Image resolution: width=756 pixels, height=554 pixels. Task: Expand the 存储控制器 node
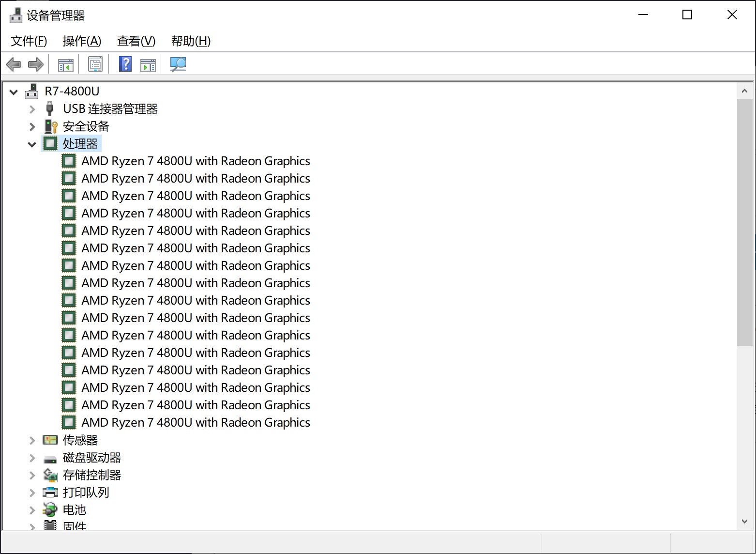[32, 475]
